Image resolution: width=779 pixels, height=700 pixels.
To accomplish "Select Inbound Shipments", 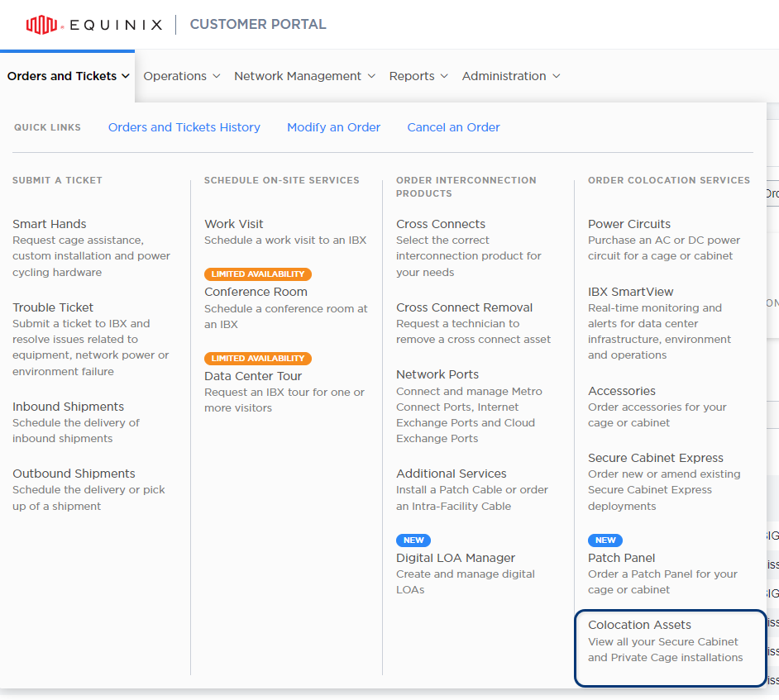I will [68, 407].
